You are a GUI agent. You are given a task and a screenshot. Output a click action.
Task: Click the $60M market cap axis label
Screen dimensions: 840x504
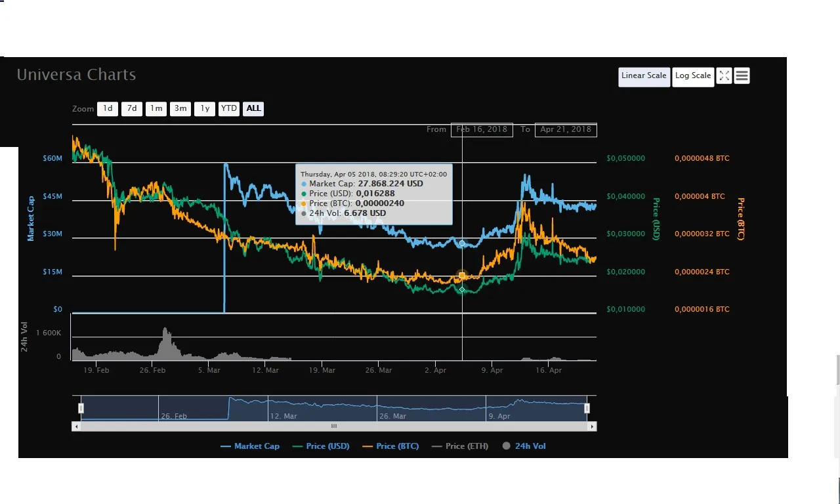52,159
